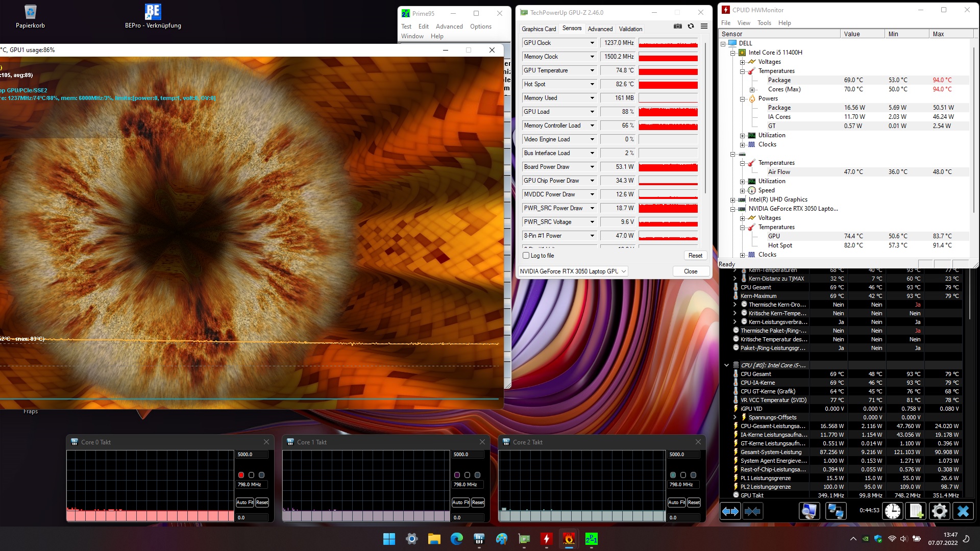Screen dimensions: 980x551
Task: Open the Tools menu in HWMonitor
Action: click(764, 23)
